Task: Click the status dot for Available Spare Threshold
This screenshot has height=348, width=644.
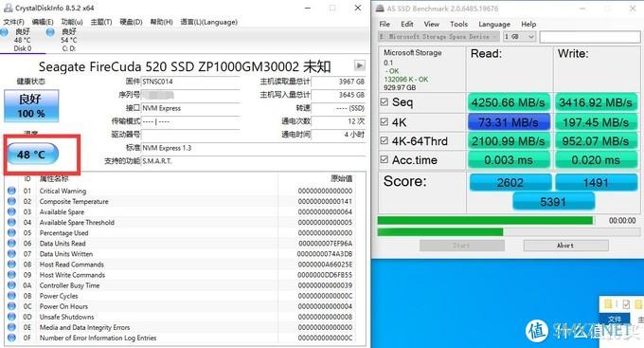Action: coord(11,222)
